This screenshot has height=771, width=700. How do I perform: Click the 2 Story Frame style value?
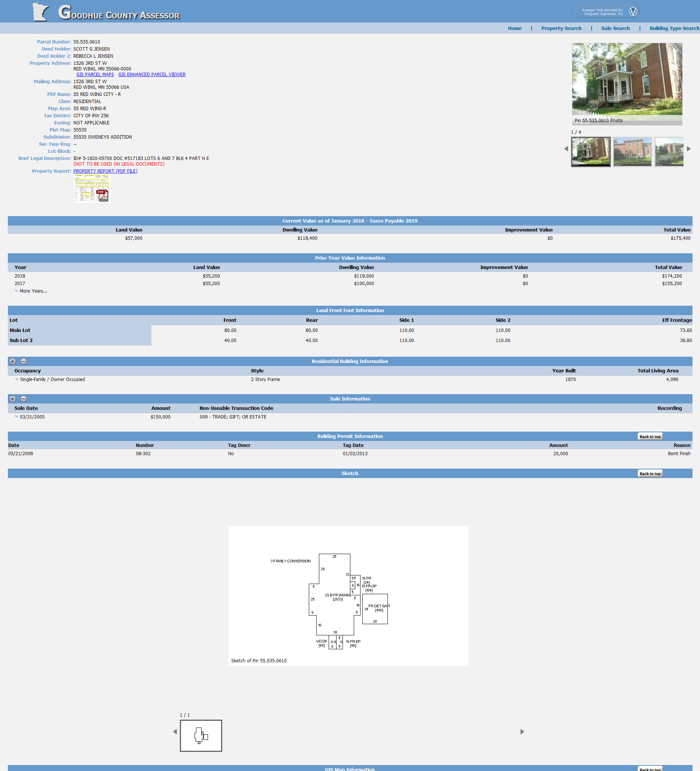point(265,380)
